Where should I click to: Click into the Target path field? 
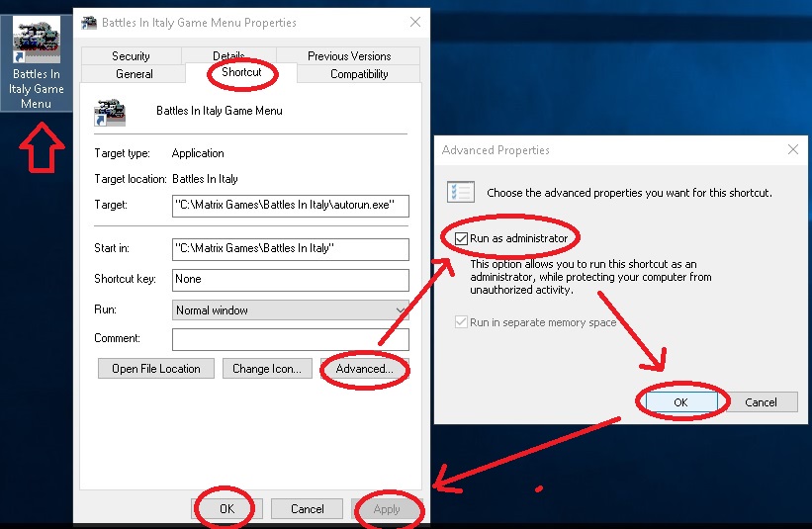pos(291,206)
